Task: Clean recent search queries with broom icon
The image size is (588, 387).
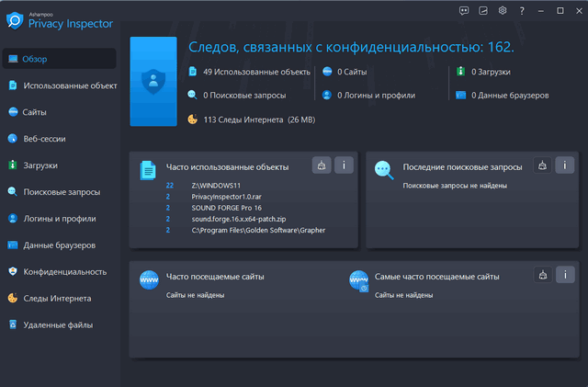Action: tap(543, 165)
